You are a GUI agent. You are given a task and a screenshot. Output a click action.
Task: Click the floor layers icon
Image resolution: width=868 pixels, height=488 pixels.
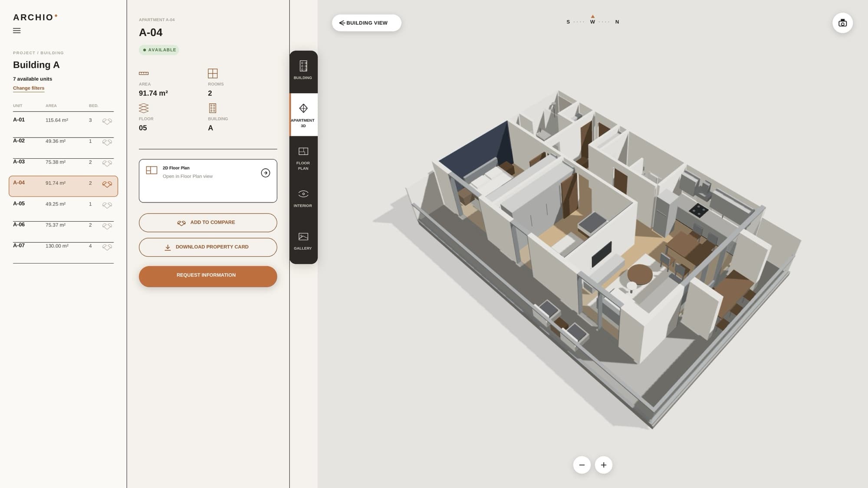click(x=144, y=108)
